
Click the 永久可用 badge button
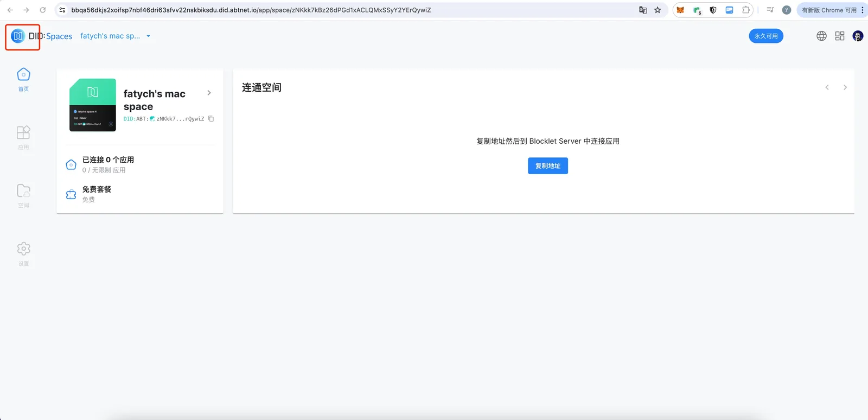click(x=766, y=36)
